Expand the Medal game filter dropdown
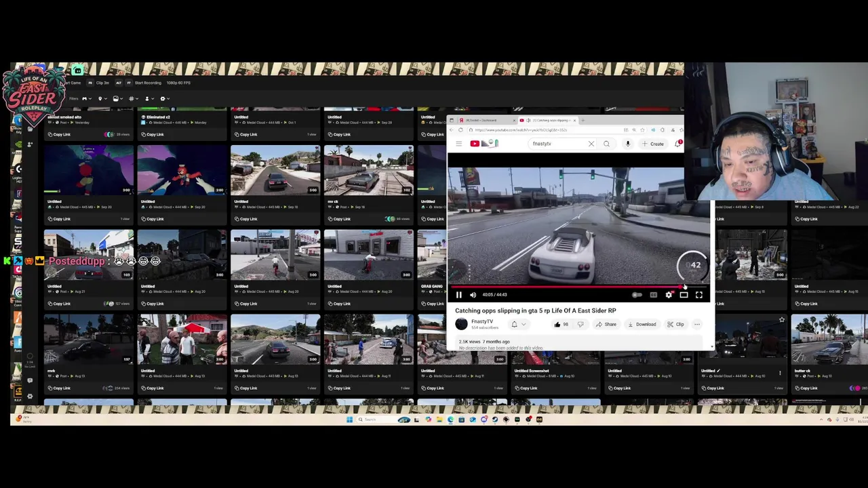The height and width of the screenshot is (488, 868). tap(87, 99)
